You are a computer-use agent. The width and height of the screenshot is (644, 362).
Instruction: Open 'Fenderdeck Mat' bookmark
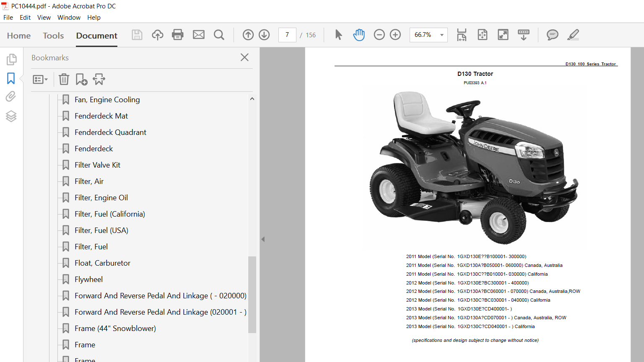click(x=101, y=116)
